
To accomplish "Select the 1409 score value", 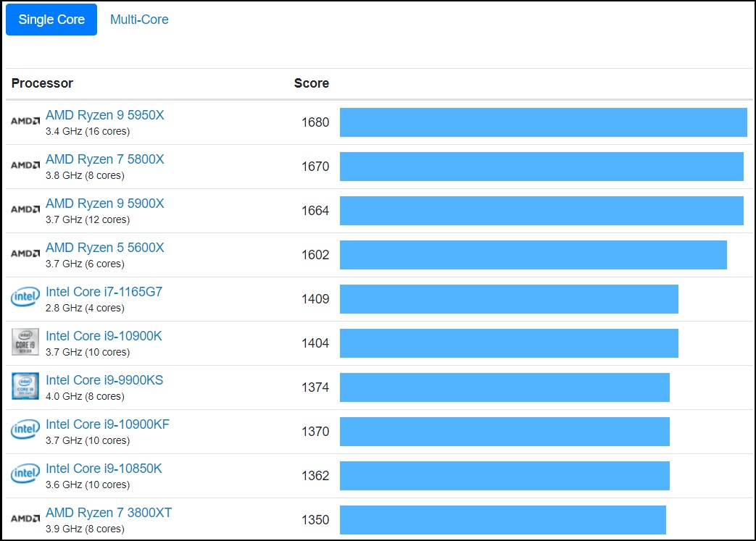I will pos(315,299).
